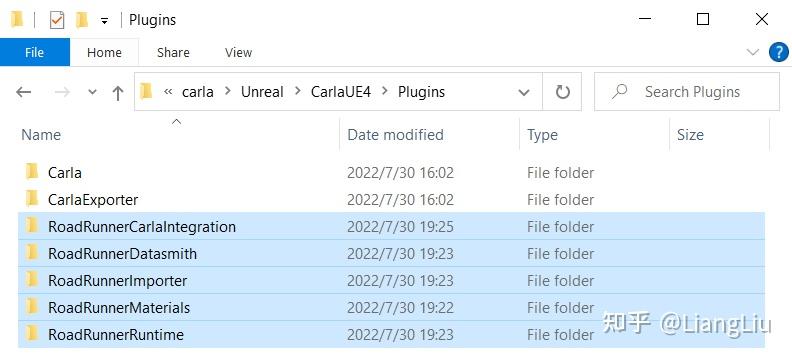
Task: Open the Share ribbon tab
Action: click(x=173, y=53)
